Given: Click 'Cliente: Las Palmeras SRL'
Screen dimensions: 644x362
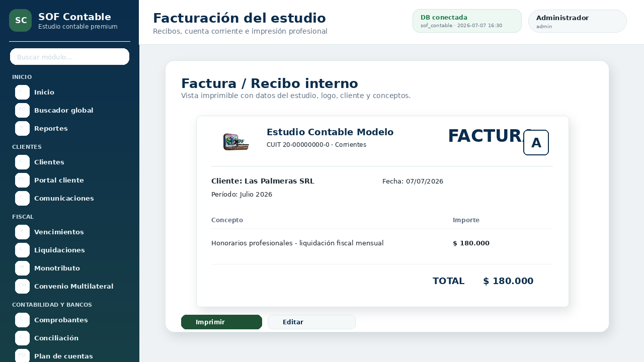Looking at the screenshot, I should 263,181.
